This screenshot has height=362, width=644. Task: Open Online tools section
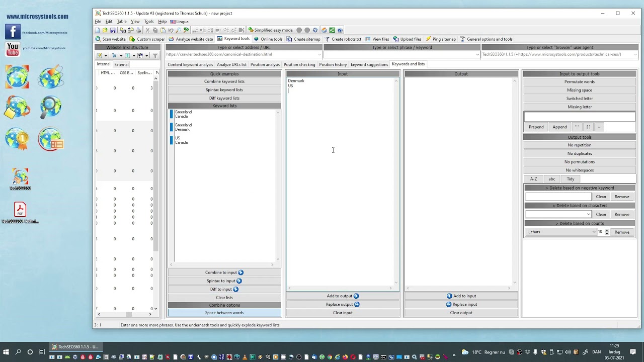tap(268, 39)
